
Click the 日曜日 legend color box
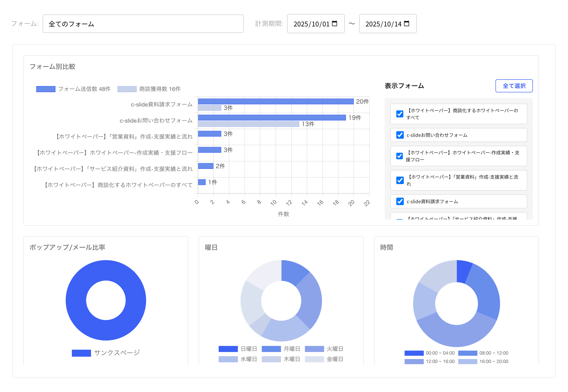click(228, 349)
